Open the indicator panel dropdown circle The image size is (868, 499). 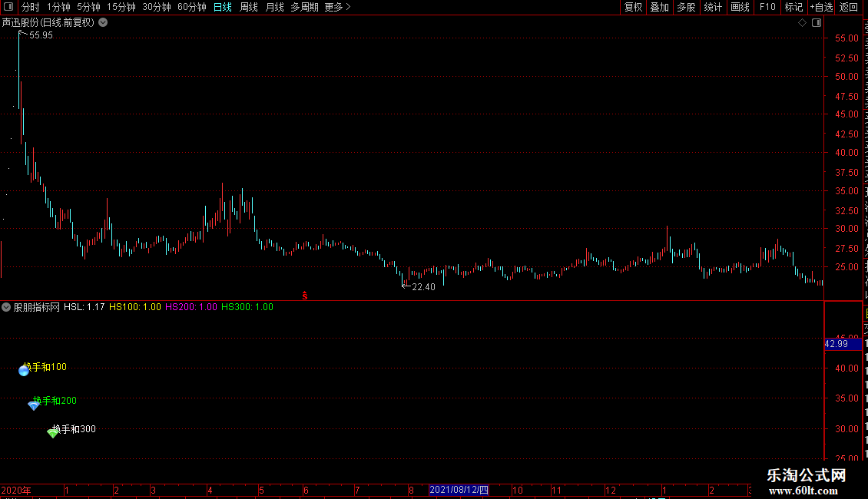point(6,307)
